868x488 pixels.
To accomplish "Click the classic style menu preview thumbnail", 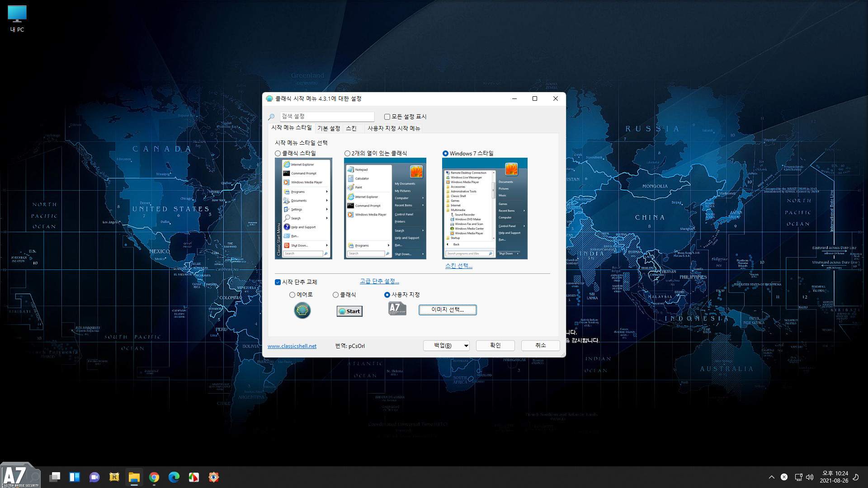I will point(303,208).
